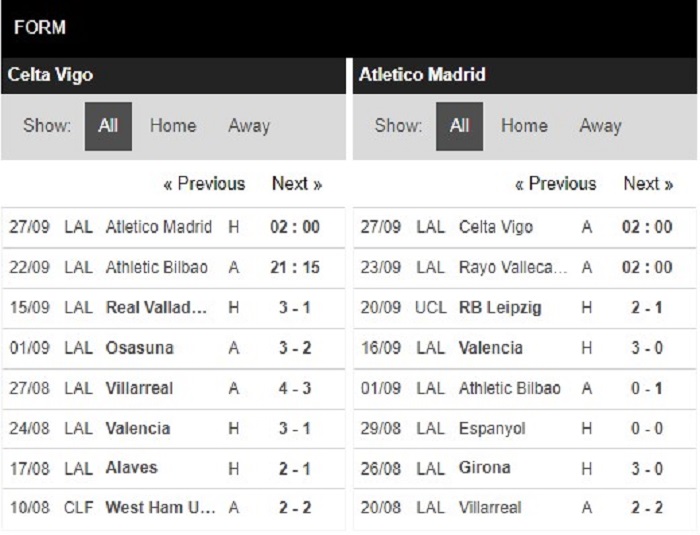Open the RB Leipzig UCL match
This screenshot has height=535, width=700.
tap(525, 308)
